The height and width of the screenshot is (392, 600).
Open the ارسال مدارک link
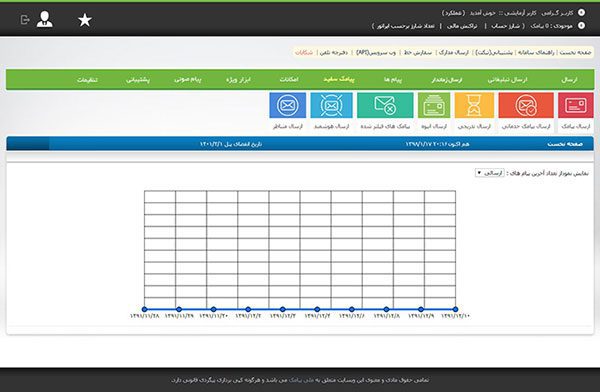pos(454,52)
